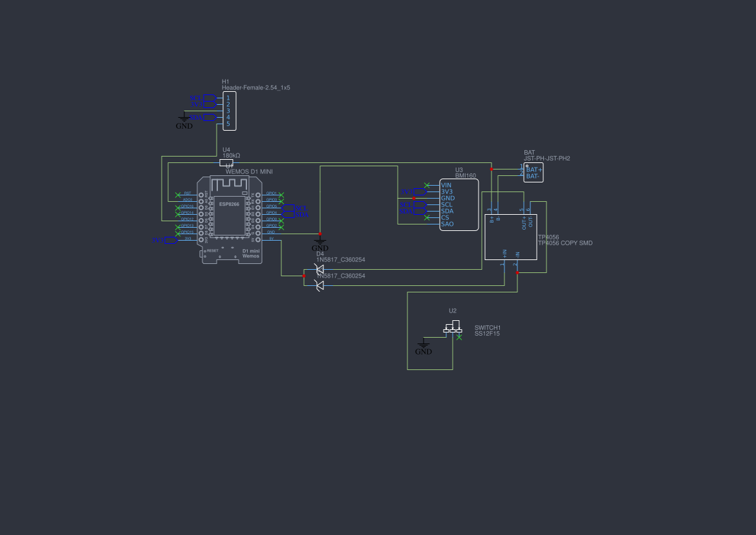Screen dimensions: 756x535
Task: Click the junction dot above the TP4056 B+ pin
Action: tap(491, 169)
